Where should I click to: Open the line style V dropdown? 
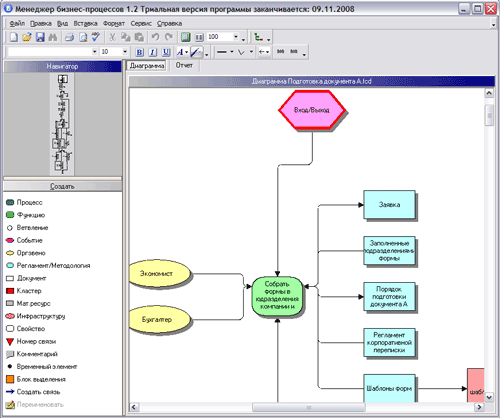[x=251, y=52]
